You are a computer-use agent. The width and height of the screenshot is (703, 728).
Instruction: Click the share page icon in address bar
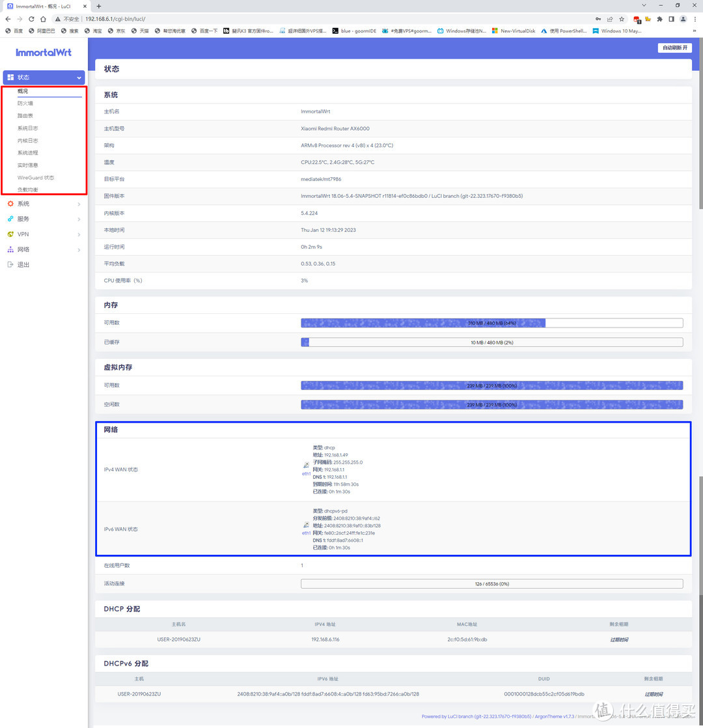(610, 19)
